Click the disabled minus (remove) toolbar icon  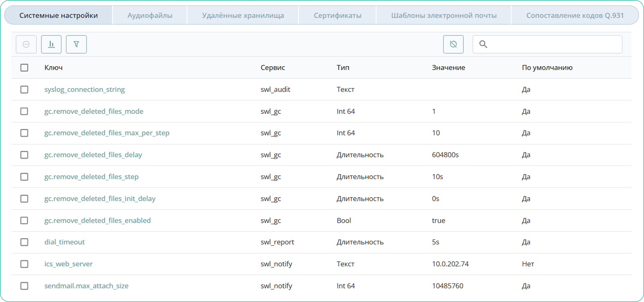coord(26,44)
